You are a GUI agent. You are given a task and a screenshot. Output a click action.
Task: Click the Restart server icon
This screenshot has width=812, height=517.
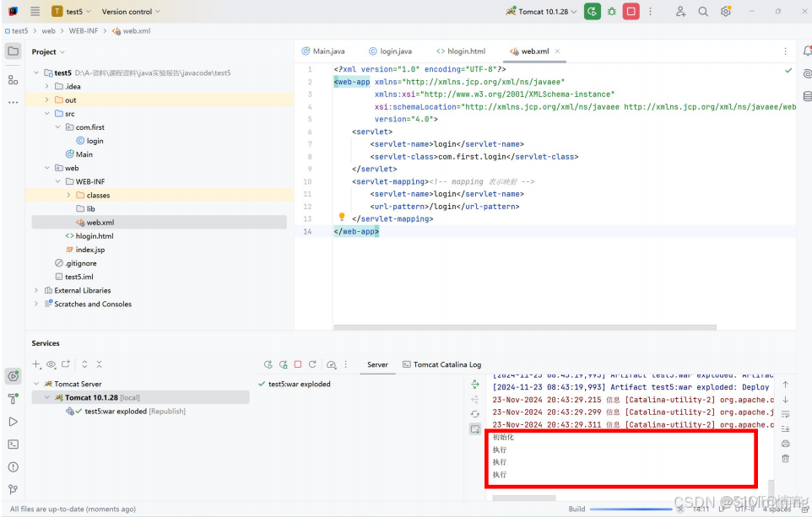point(313,364)
